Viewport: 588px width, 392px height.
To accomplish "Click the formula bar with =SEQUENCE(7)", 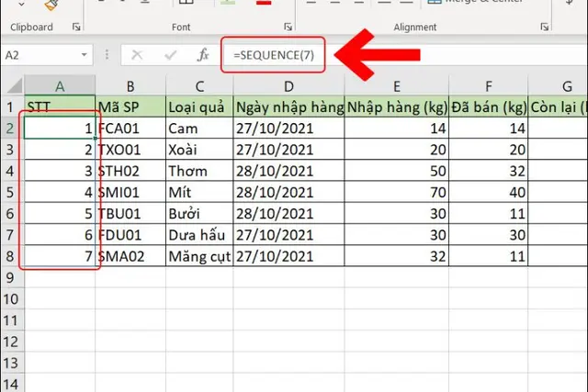I will [x=404, y=55].
